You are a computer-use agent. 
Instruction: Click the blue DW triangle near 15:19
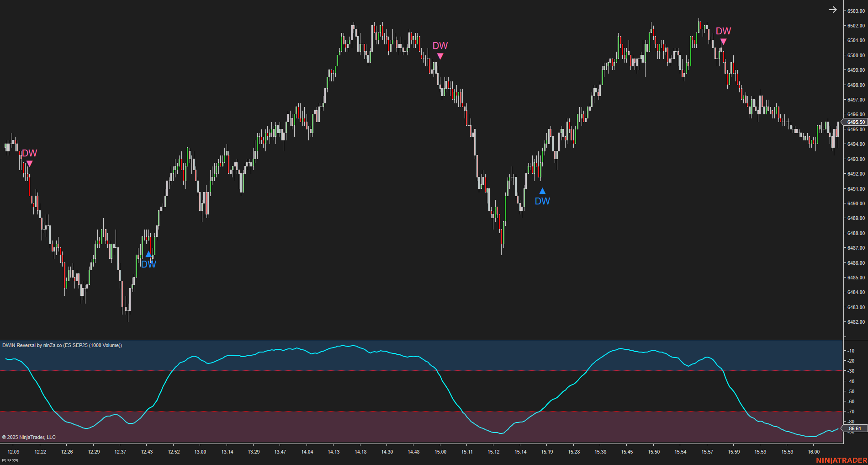(542, 191)
